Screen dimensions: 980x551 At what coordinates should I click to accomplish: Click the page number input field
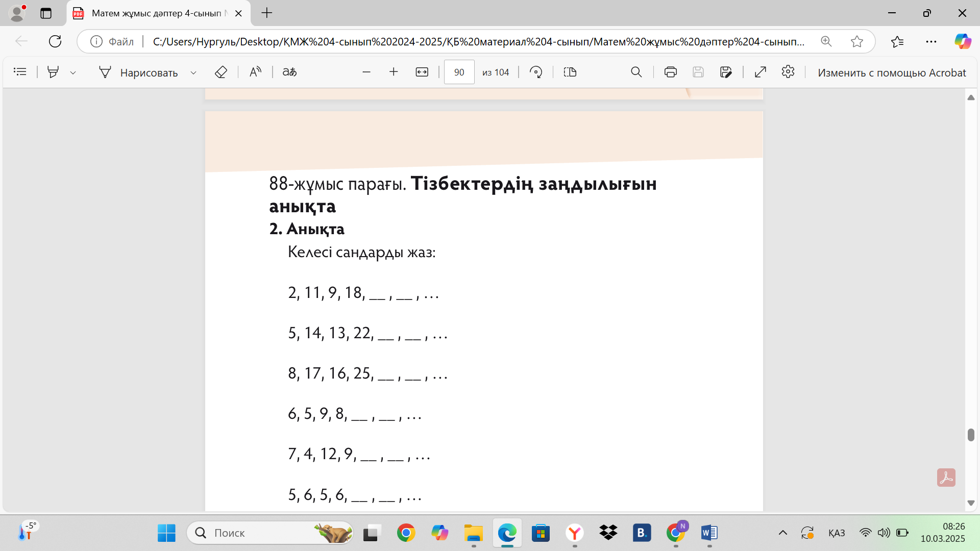pyautogui.click(x=459, y=72)
